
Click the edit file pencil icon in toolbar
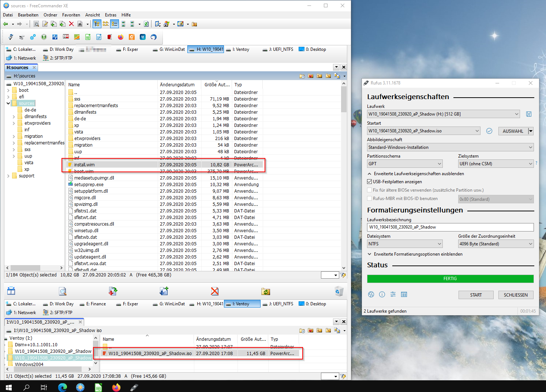pos(45,24)
